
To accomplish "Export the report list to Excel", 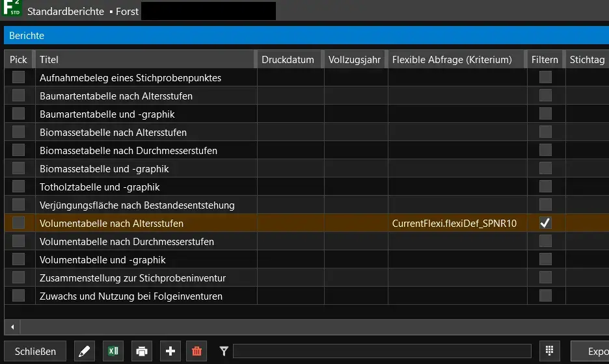I will [113, 352].
